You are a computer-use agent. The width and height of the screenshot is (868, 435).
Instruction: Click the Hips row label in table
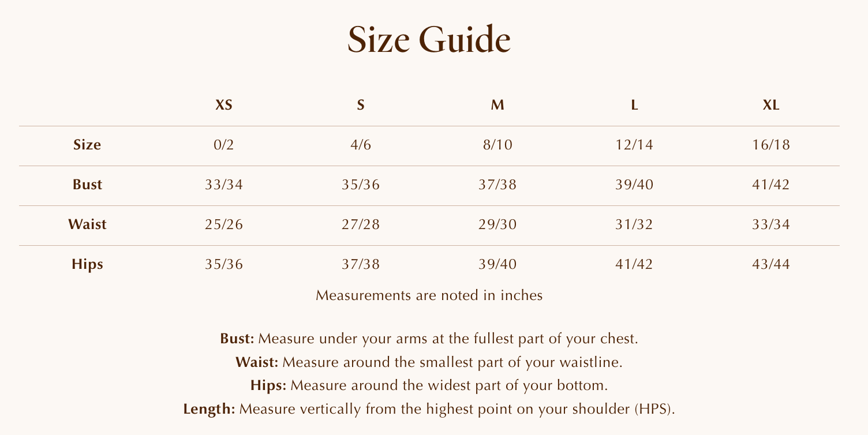pyautogui.click(x=87, y=264)
